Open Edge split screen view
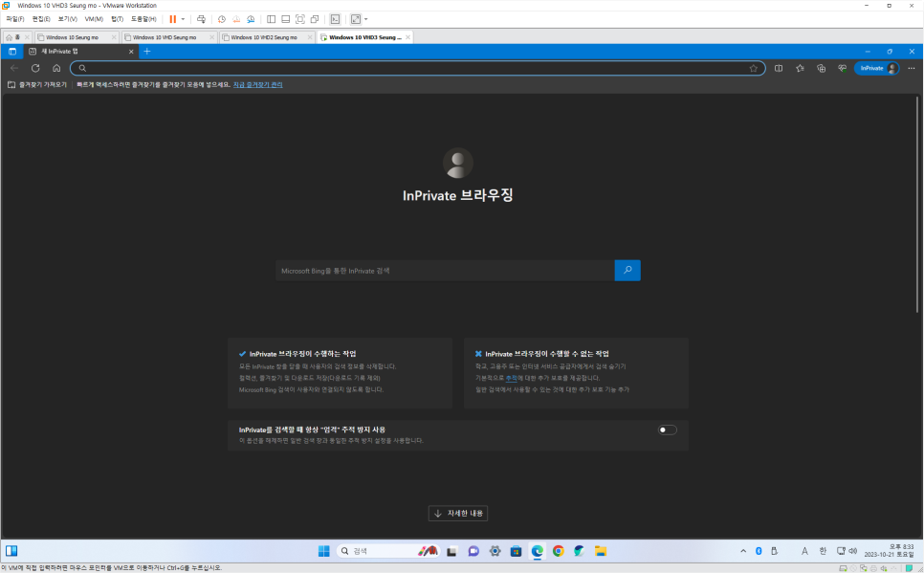 (779, 68)
